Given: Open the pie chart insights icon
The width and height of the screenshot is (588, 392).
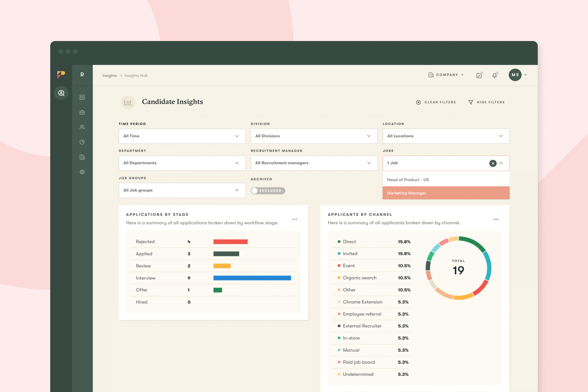Looking at the screenshot, I should (82, 142).
